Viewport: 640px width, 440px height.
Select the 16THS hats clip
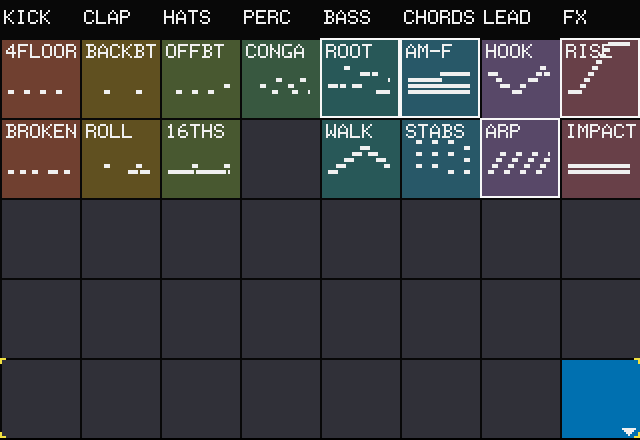201,158
